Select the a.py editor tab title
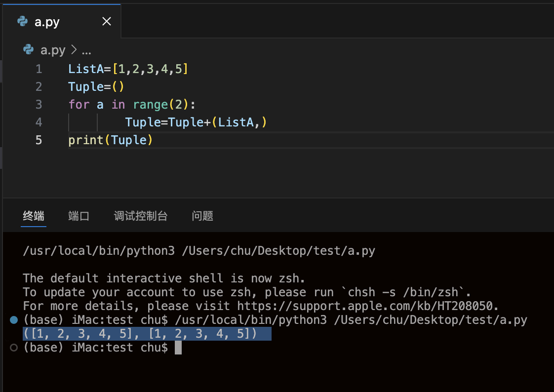The height and width of the screenshot is (392, 554). pyautogui.click(x=47, y=22)
